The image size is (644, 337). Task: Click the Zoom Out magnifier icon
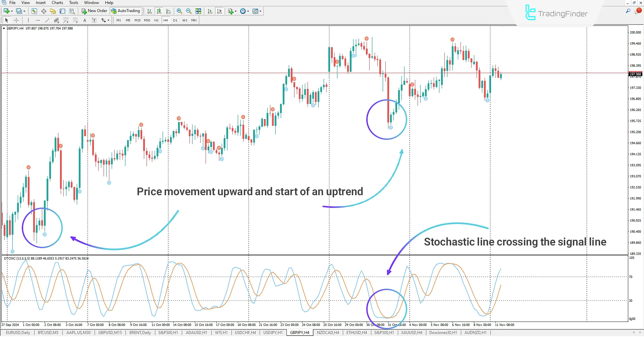pyautogui.click(x=189, y=11)
